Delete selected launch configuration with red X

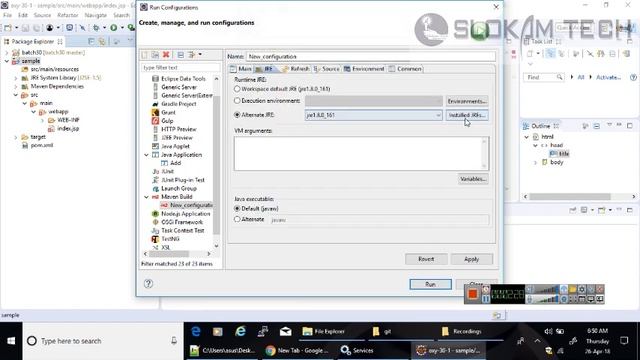(166, 55)
